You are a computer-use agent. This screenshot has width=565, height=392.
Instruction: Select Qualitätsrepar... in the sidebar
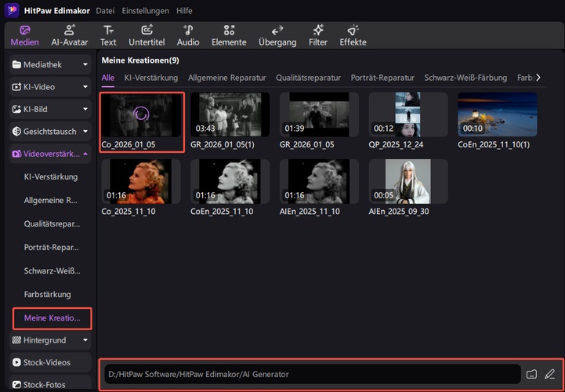click(x=52, y=224)
